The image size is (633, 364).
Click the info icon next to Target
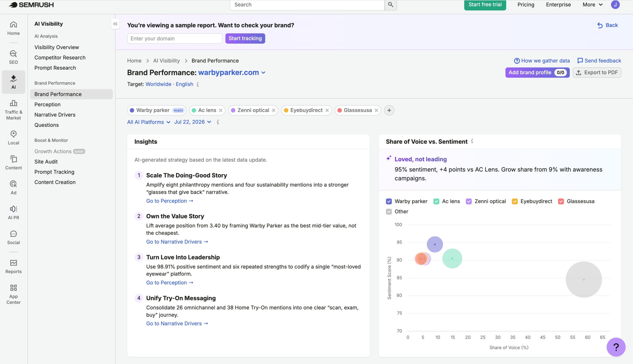[x=198, y=84]
